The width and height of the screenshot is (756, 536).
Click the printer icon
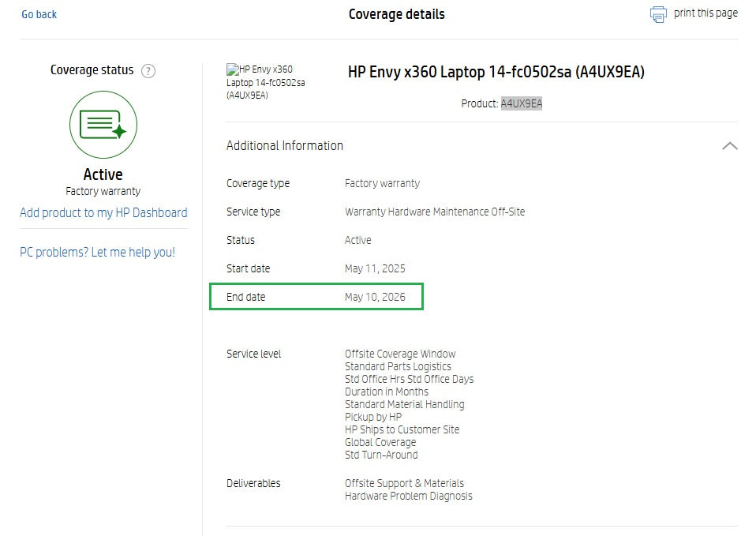coord(658,14)
